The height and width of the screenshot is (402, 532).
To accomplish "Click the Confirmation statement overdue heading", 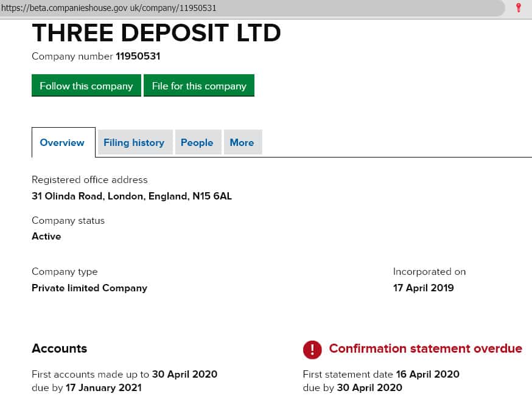I will pos(425,348).
